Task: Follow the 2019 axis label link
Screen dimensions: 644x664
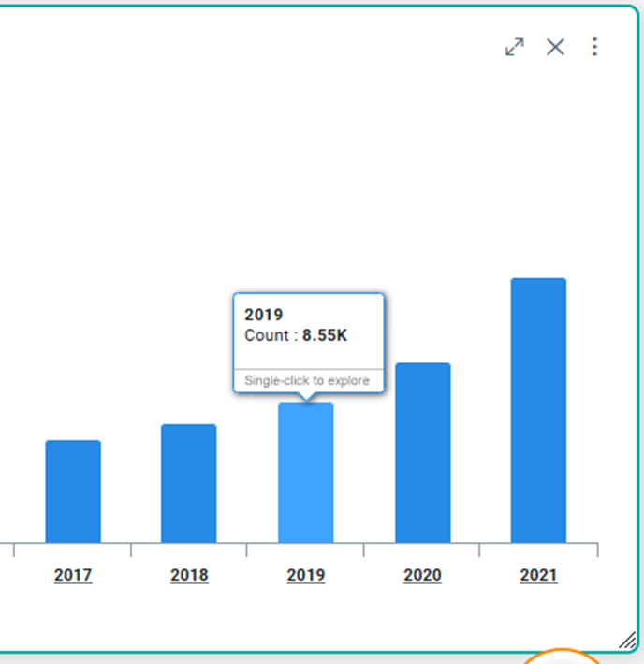Action: click(306, 575)
